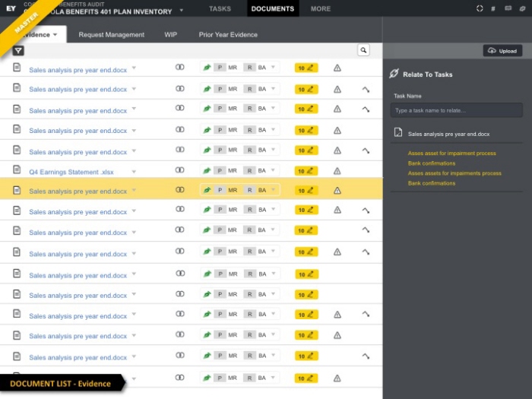This screenshot has width=532, height=399.
Task: Click the filter funnel icon above the list
Action: click(18, 51)
